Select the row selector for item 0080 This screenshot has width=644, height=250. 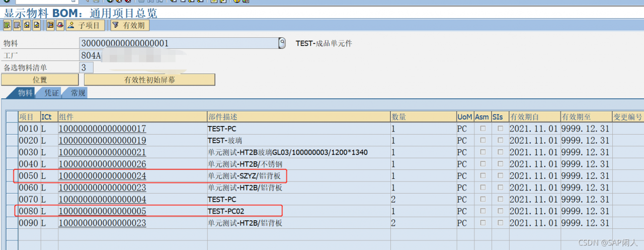(x=12, y=211)
